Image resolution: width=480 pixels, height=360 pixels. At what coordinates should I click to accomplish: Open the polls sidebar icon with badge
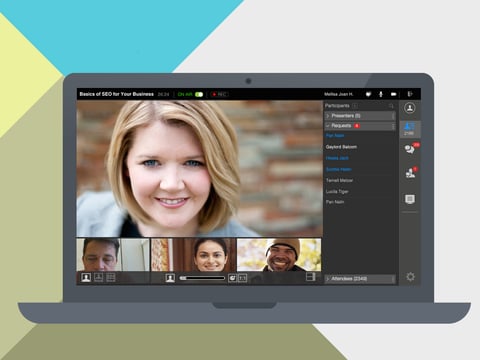(x=410, y=173)
